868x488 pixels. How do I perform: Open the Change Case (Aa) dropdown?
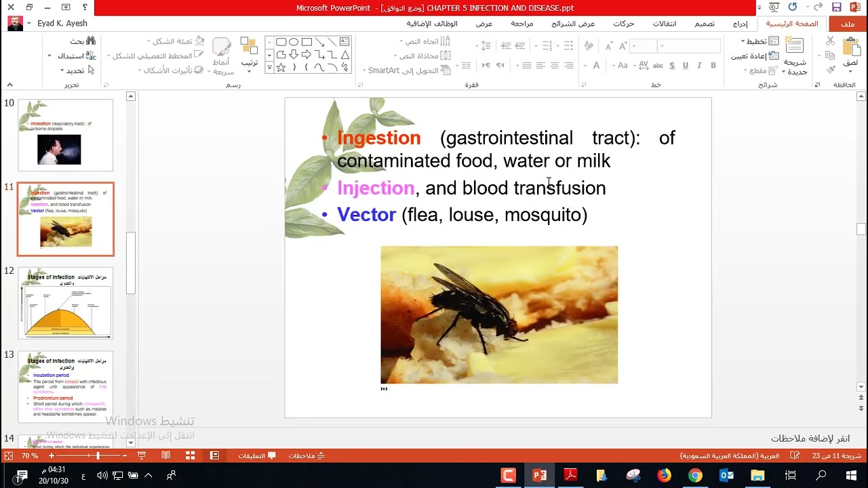click(620, 66)
